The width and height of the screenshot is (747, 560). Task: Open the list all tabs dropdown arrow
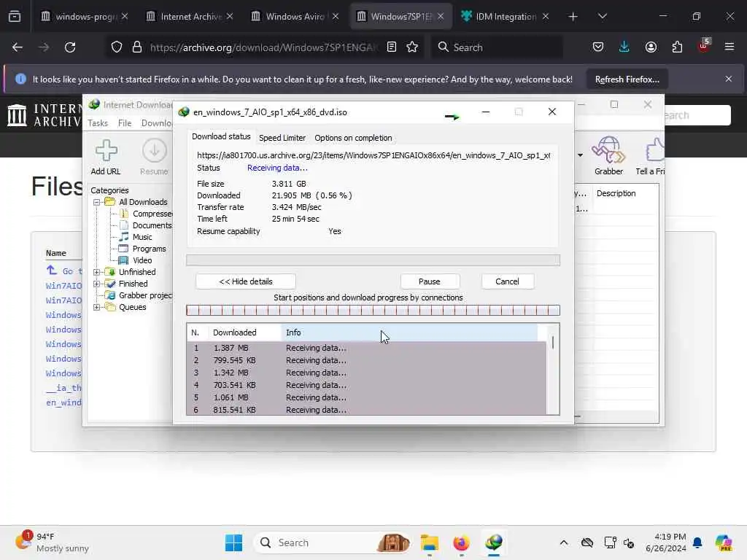click(602, 17)
